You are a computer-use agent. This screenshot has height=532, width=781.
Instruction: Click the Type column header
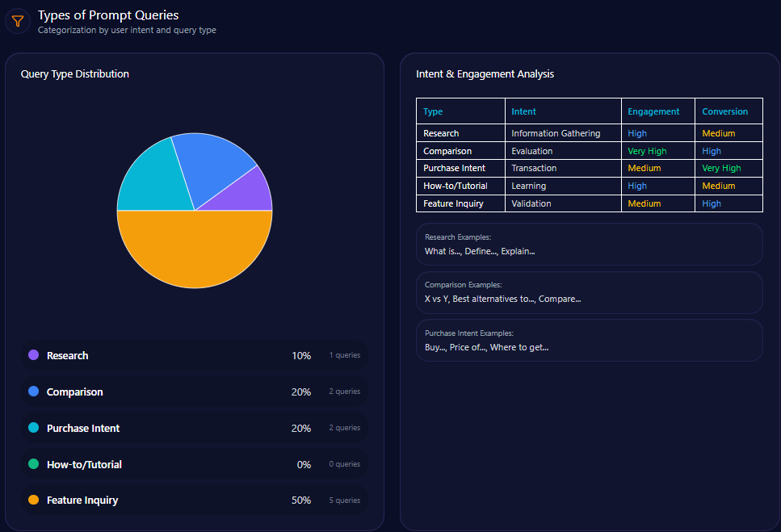click(x=433, y=111)
